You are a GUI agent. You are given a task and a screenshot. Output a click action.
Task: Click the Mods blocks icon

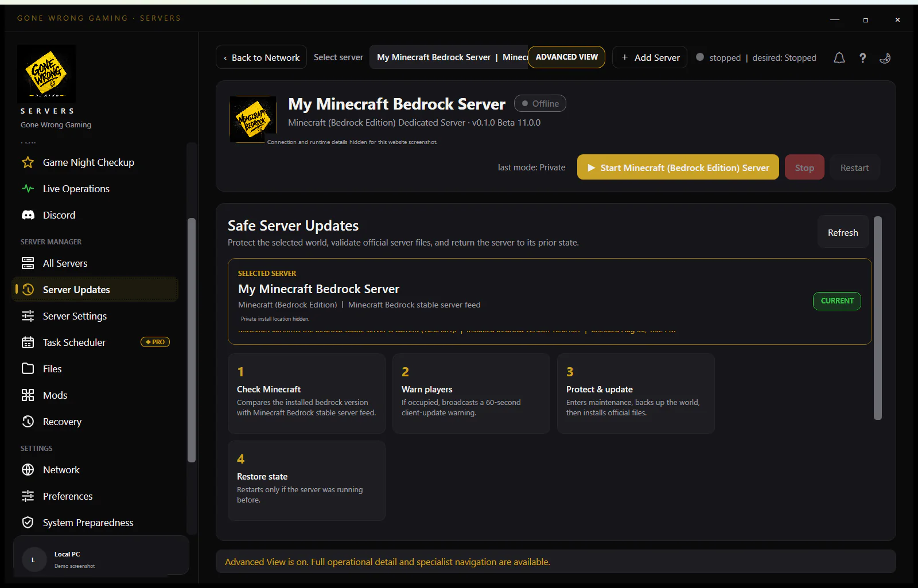tap(28, 395)
